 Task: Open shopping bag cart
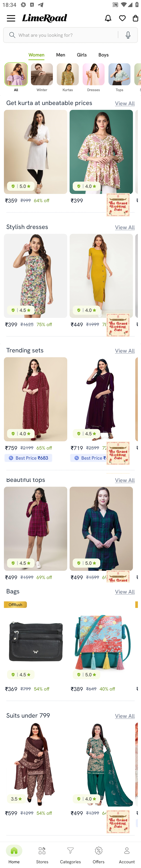pyautogui.click(x=135, y=18)
